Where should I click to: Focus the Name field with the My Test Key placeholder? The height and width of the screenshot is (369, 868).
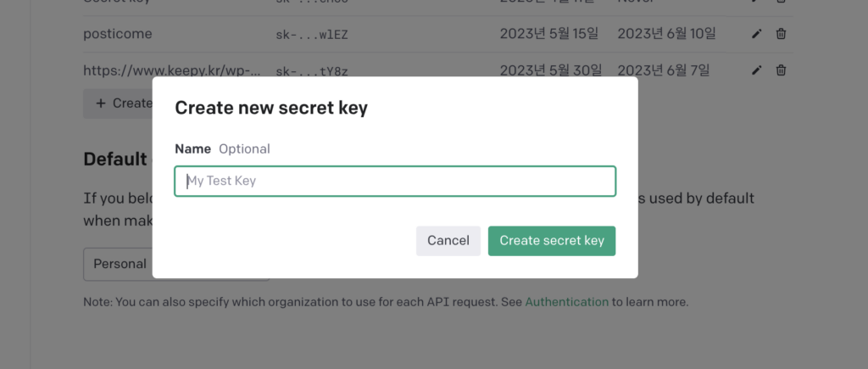pos(395,182)
